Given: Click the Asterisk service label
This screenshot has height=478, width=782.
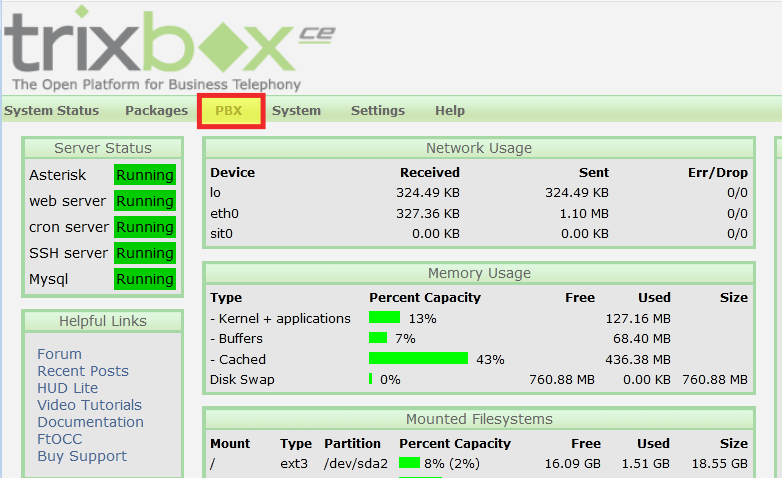Looking at the screenshot, I should point(57,175).
